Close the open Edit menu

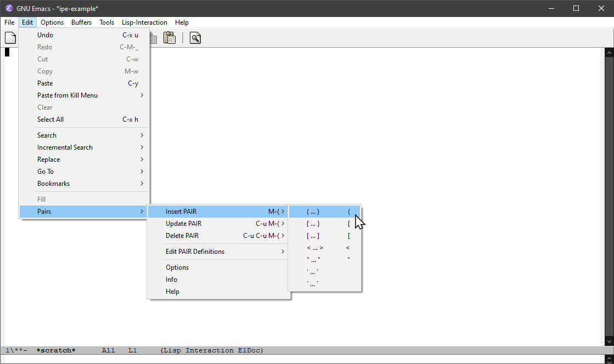pyautogui.click(x=27, y=22)
